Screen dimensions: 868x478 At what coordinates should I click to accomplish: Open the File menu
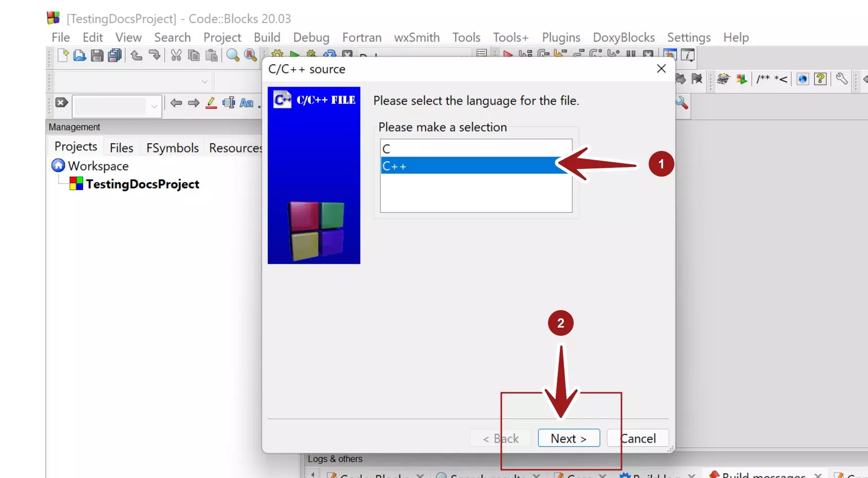(x=61, y=37)
